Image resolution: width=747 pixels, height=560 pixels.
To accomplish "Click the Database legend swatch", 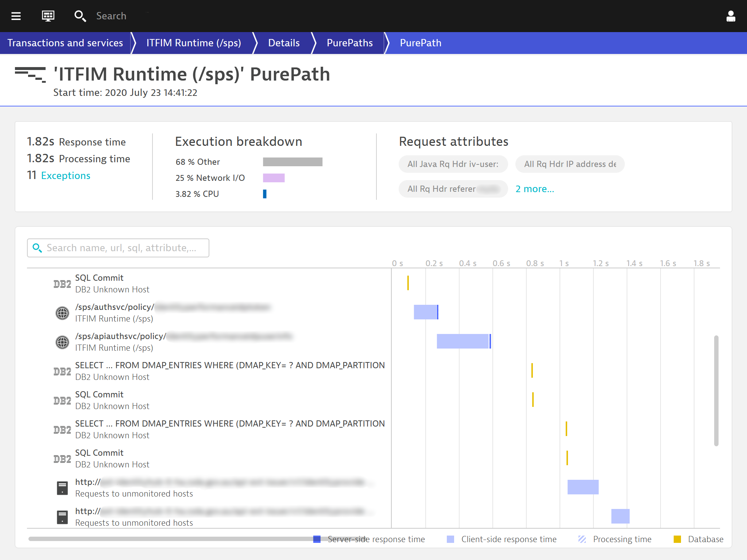I will [x=677, y=539].
